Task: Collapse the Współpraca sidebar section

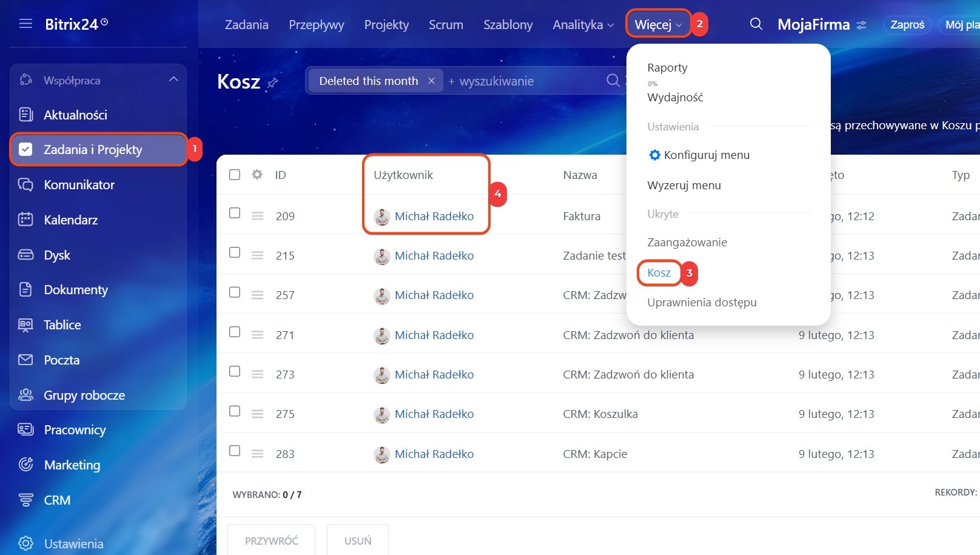Action: coord(173,80)
